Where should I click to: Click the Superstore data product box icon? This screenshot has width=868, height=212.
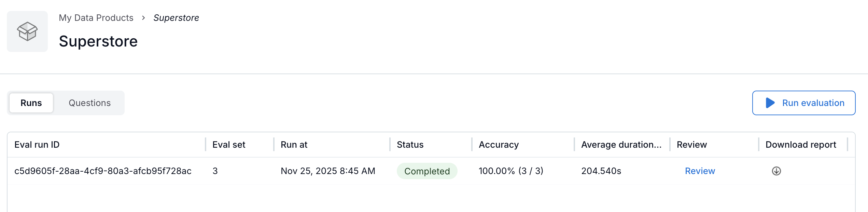point(27,31)
